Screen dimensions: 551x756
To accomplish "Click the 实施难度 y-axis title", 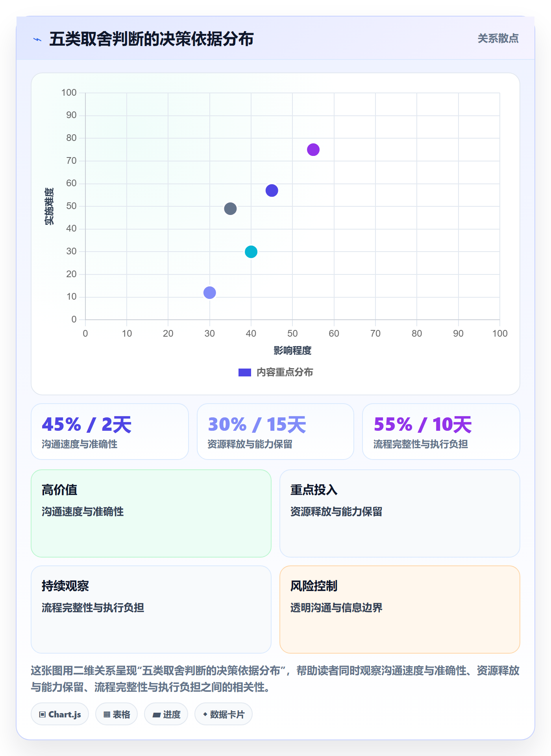I will 49,206.
